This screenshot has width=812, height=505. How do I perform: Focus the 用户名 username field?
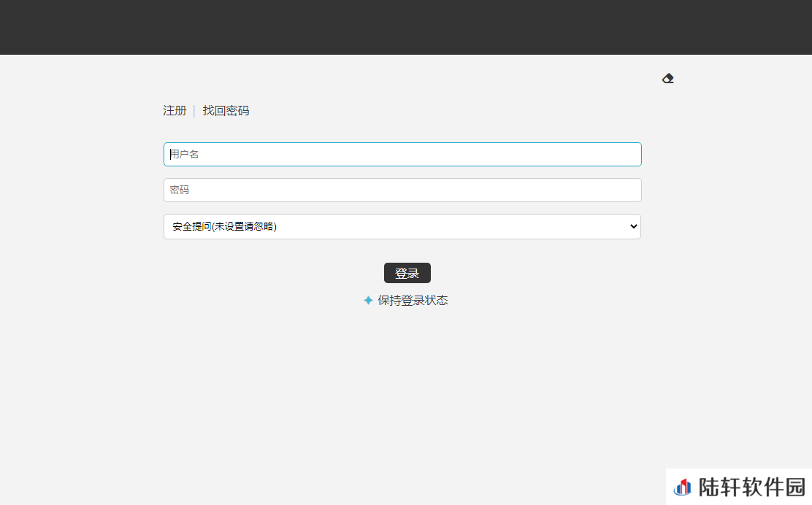(402, 155)
